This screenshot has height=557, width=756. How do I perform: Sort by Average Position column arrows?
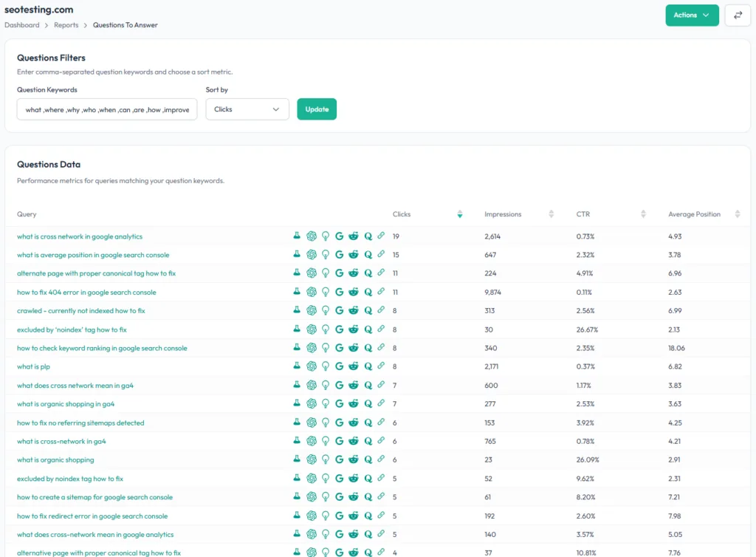pyautogui.click(x=737, y=213)
